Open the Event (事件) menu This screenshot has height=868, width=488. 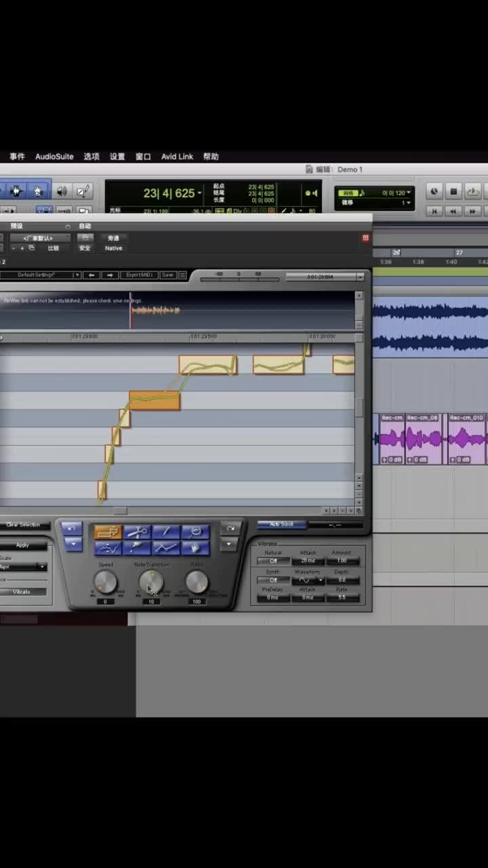[17, 157]
